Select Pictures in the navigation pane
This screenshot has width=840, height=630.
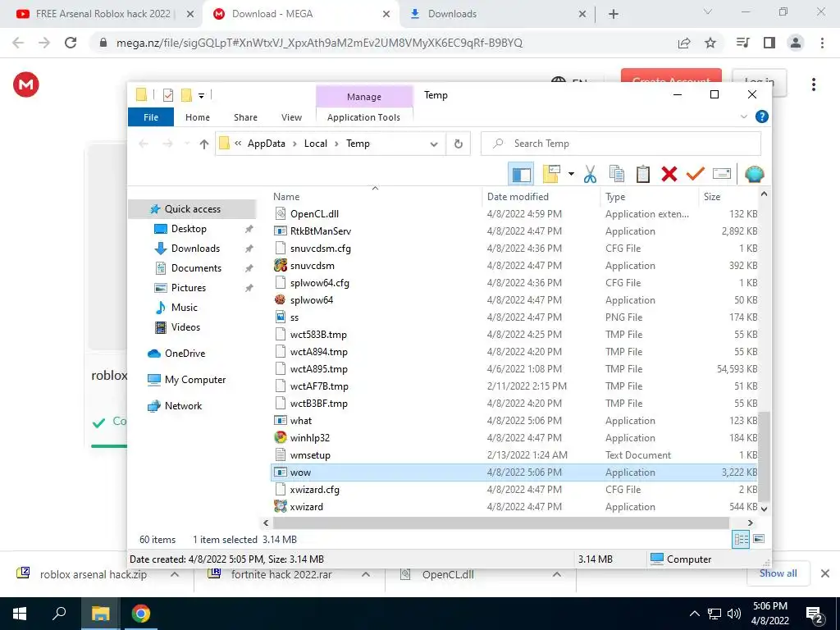click(x=188, y=288)
